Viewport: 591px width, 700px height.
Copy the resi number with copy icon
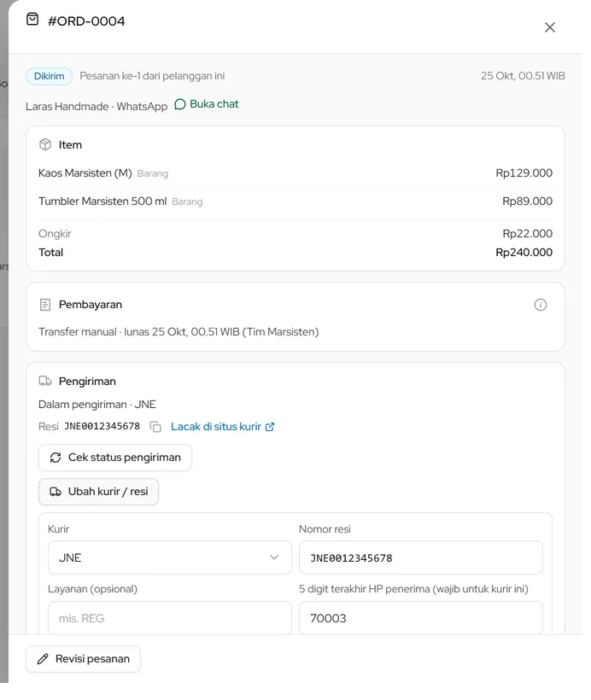(x=155, y=427)
